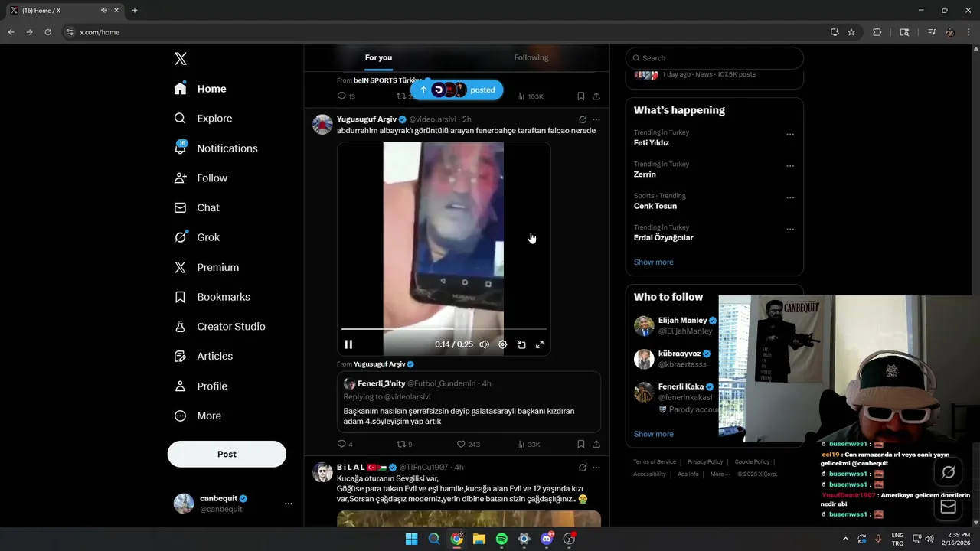Viewport: 980px width, 551px height.
Task: Open more options for Erdal Özyağcılar trend
Action: [x=790, y=229]
